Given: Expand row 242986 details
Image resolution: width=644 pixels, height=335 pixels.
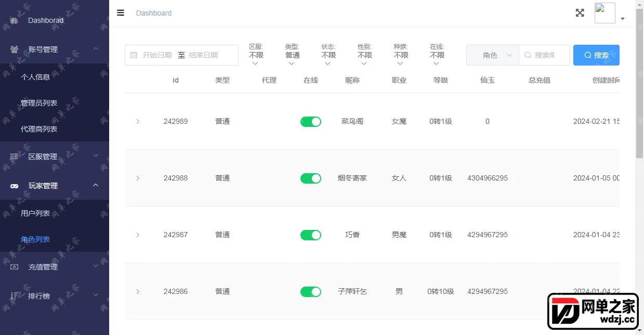Looking at the screenshot, I should 138,291.
